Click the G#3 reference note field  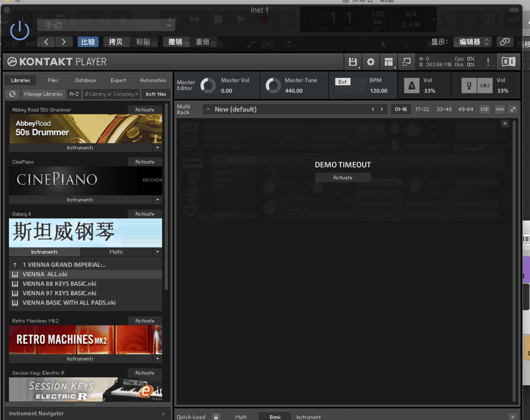click(485, 86)
